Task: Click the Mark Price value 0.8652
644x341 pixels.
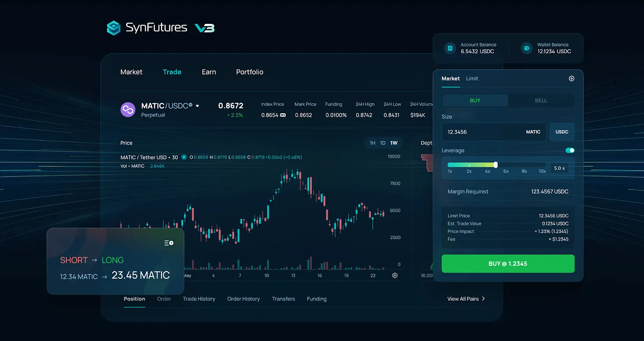Action: 303,115
